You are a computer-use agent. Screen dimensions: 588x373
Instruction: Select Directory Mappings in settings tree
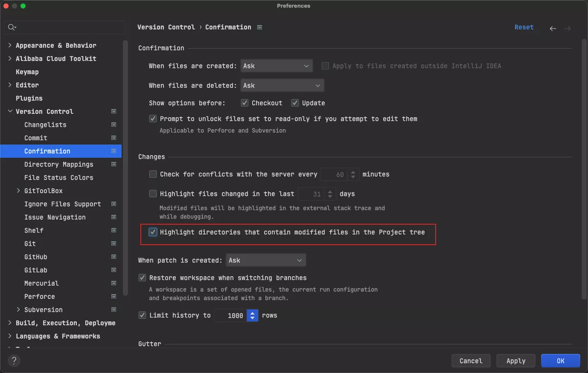[x=58, y=165]
